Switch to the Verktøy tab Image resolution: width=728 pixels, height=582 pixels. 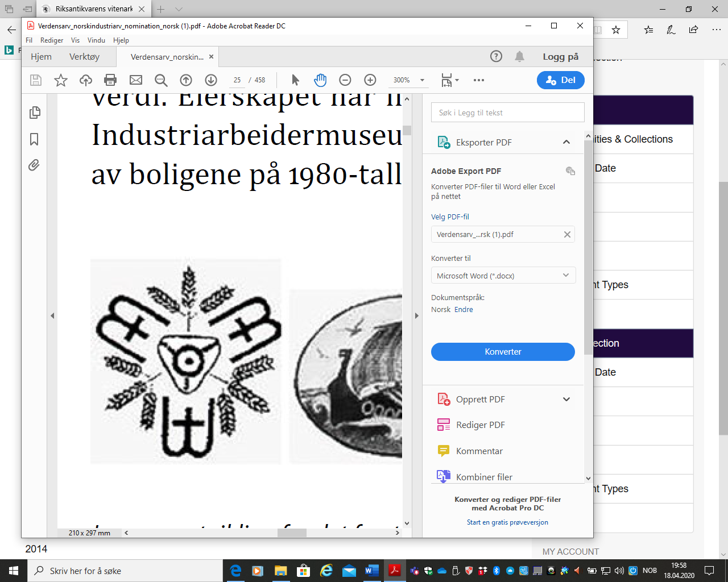(x=84, y=57)
